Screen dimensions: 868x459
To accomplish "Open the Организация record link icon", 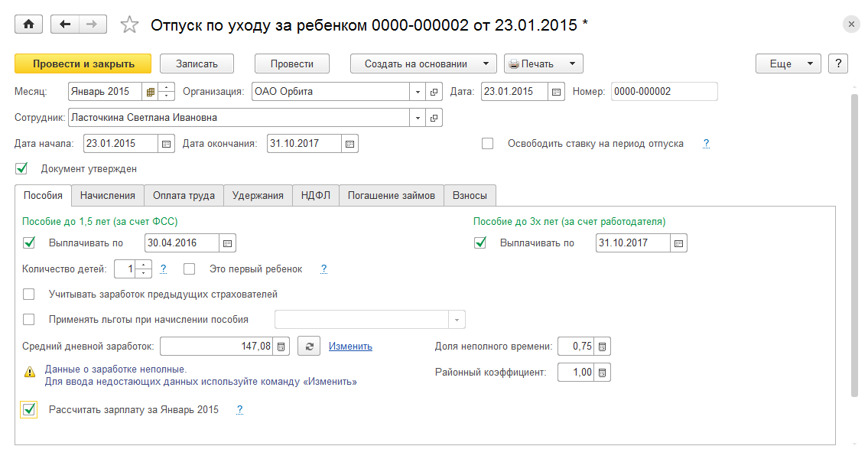I will click(434, 92).
